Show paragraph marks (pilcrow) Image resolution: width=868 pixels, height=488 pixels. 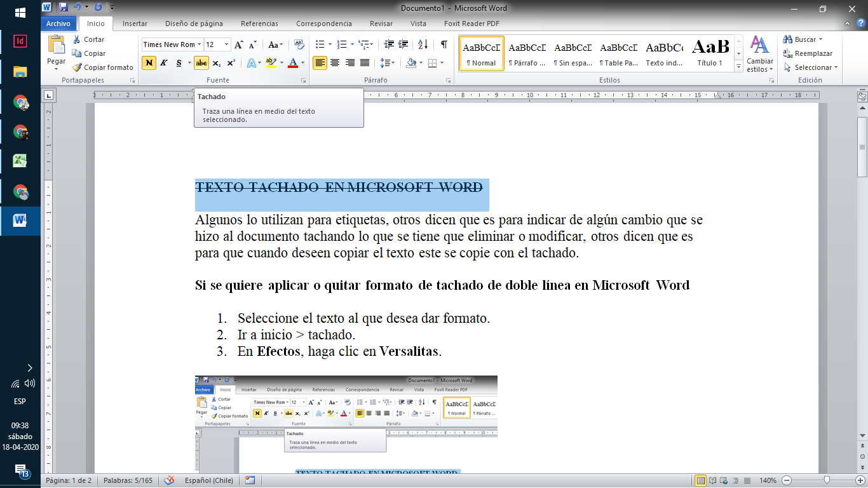444,44
